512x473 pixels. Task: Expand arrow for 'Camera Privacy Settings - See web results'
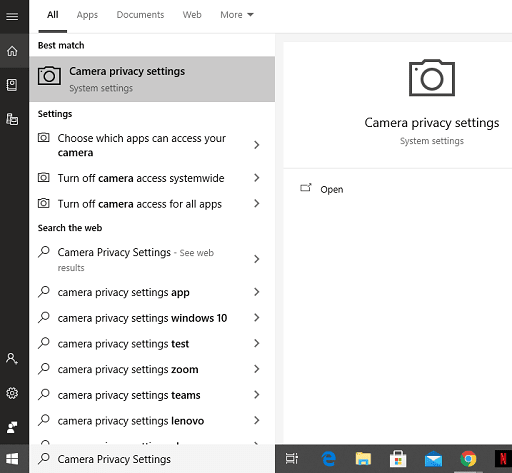pos(256,259)
